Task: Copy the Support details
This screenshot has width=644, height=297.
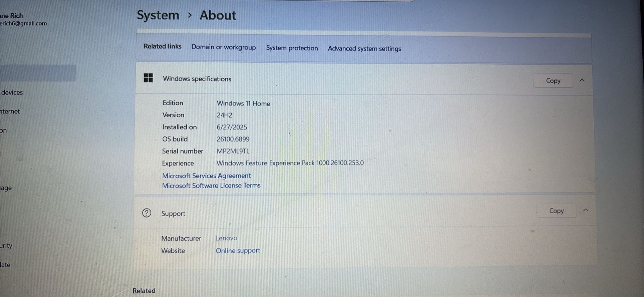Action: [556, 211]
